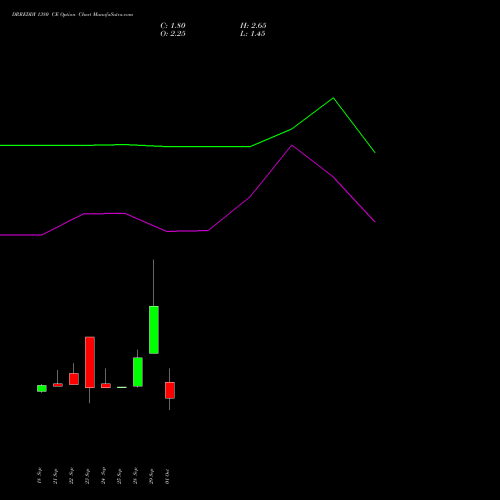This screenshot has width=500, height=500.
Task: Click the peak of the green line
Action: coord(333,98)
